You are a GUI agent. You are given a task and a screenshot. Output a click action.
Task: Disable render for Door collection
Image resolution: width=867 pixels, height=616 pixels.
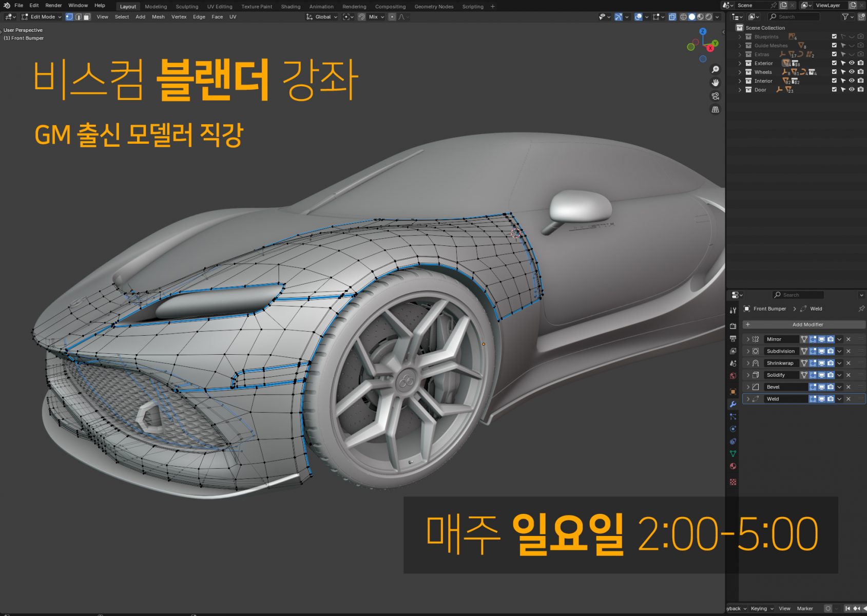click(860, 90)
